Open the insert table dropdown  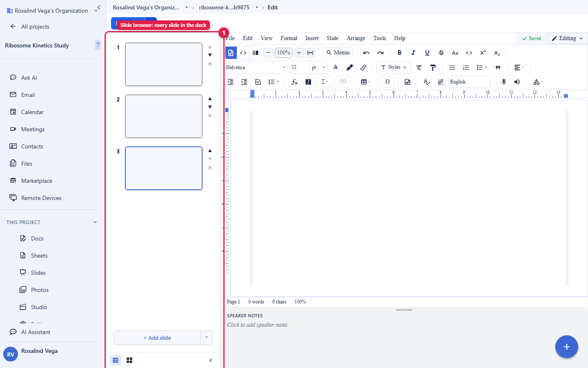pos(365,82)
